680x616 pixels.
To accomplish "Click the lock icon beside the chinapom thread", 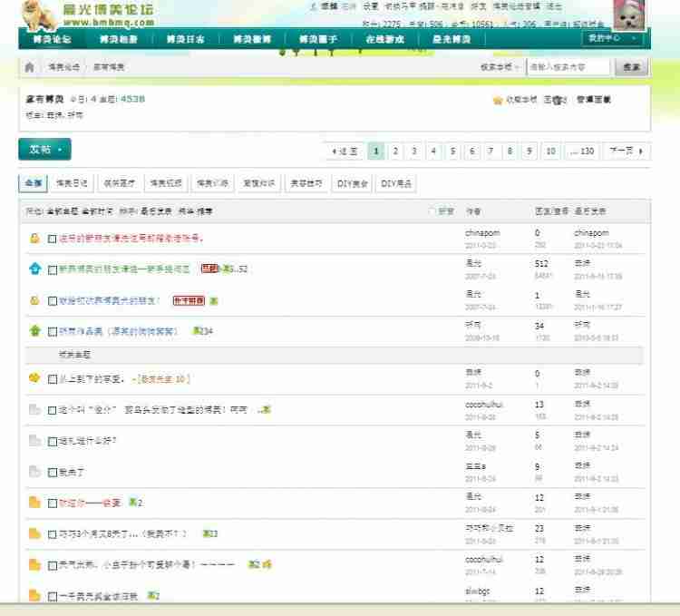I will pyautogui.click(x=34, y=239).
